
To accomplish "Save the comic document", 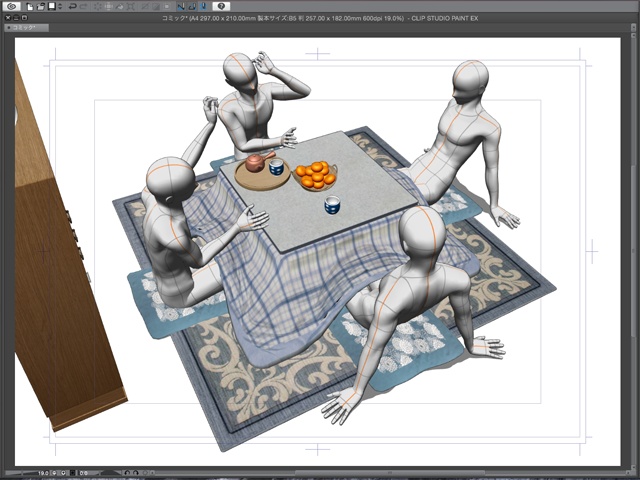I will click(52, 6).
